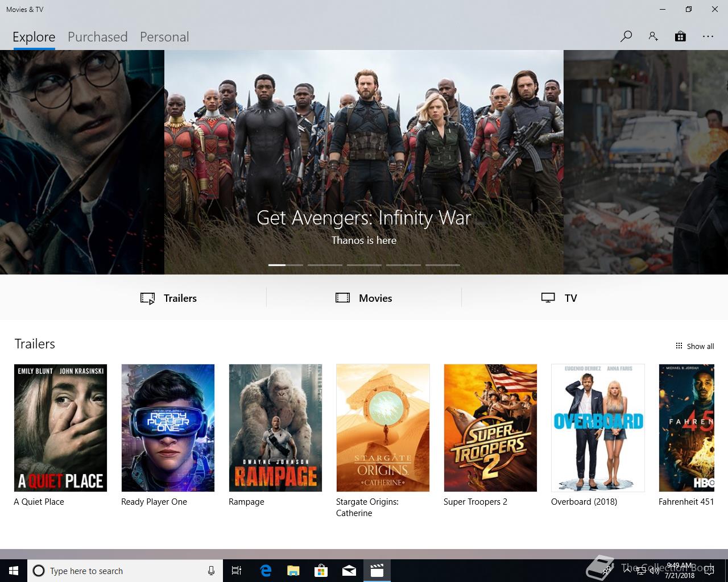This screenshot has height=582, width=728.
Task: Open the Store shopping bag icon
Action: [x=680, y=36]
